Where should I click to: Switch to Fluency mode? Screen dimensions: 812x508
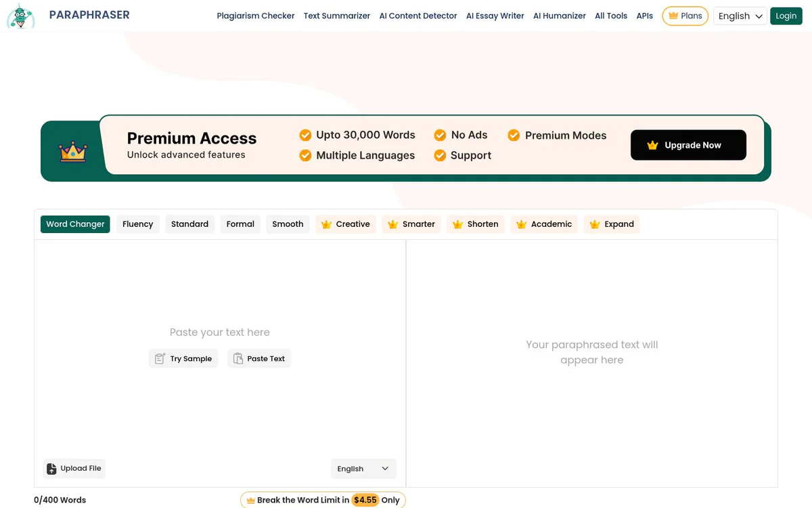coord(138,224)
